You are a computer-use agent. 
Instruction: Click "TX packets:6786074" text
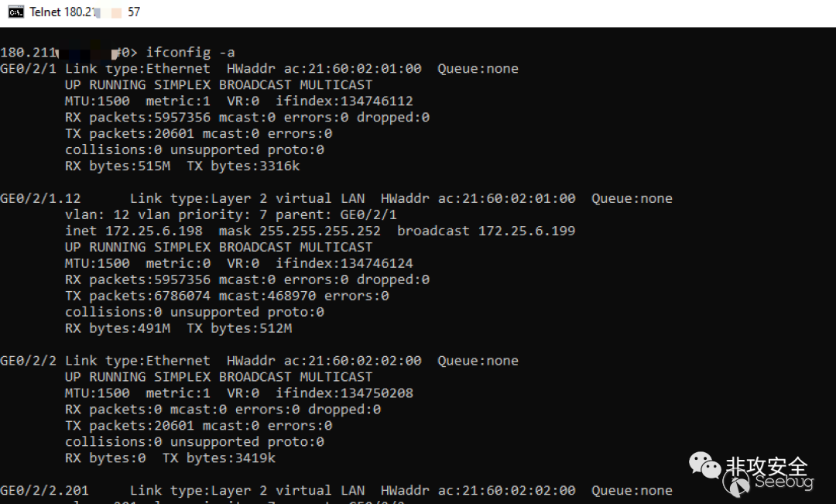click(x=129, y=296)
